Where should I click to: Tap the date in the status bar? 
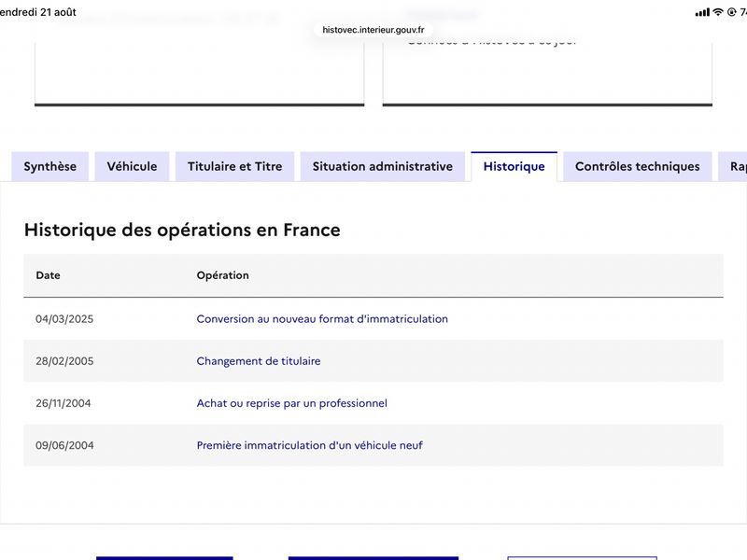pos(38,12)
